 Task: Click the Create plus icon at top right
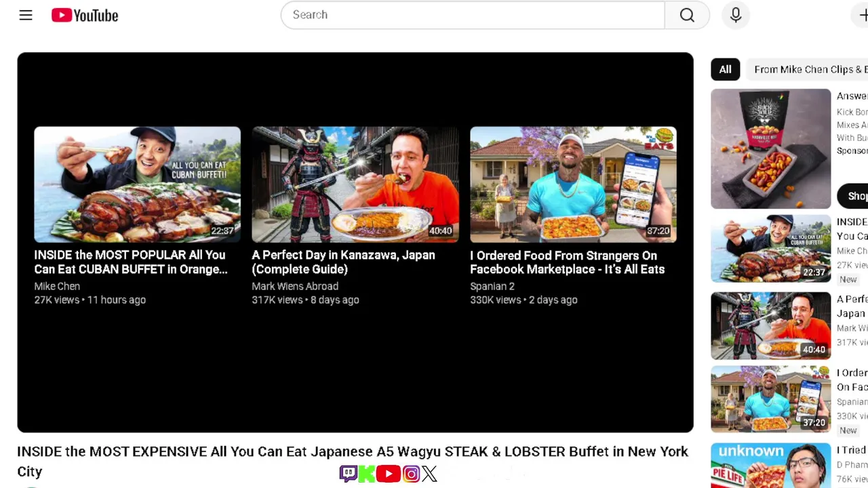pyautogui.click(x=861, y=15)
